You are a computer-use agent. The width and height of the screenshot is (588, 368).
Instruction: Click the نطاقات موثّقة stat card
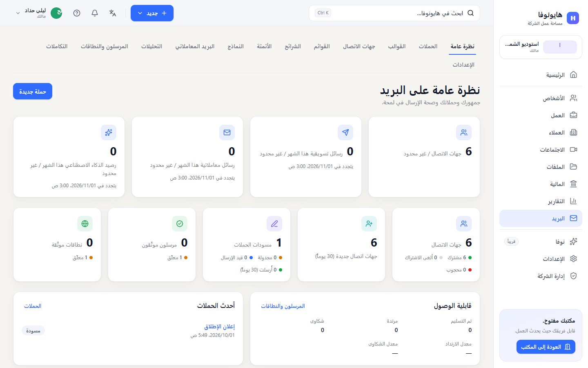click(57, 245)
